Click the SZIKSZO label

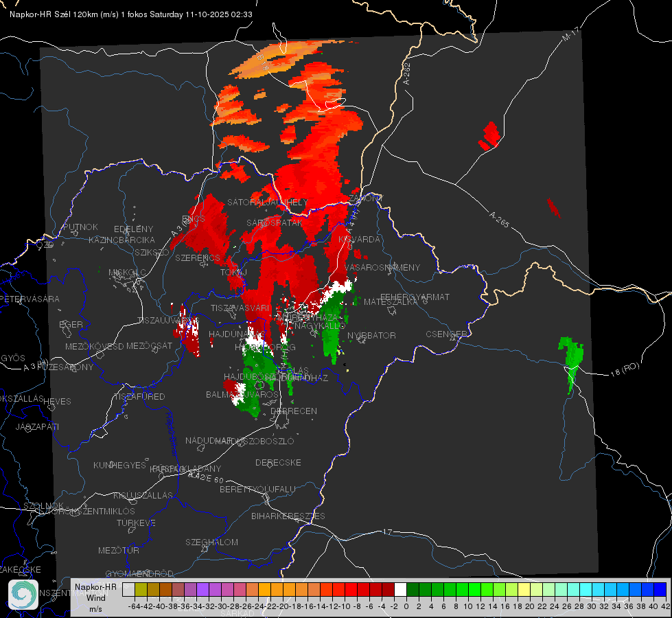pyautogui.click(x=152, y=253)
